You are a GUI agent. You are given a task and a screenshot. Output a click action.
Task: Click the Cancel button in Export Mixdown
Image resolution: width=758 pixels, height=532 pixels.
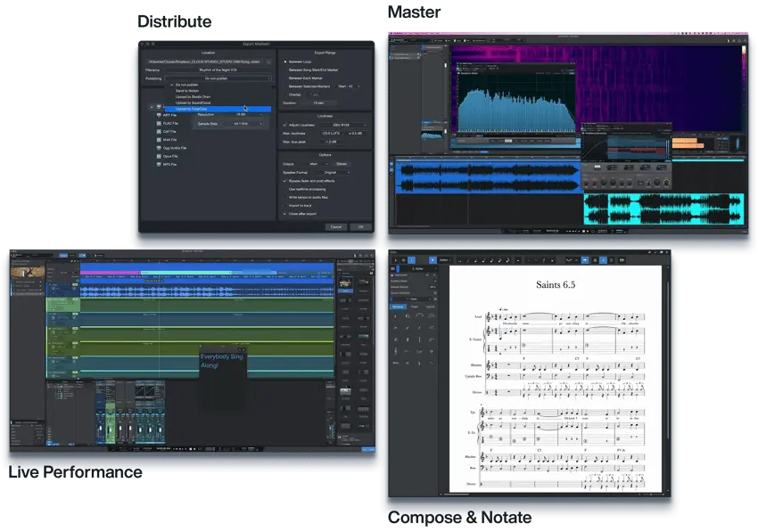pyautogui.click(x=335, y=225)
